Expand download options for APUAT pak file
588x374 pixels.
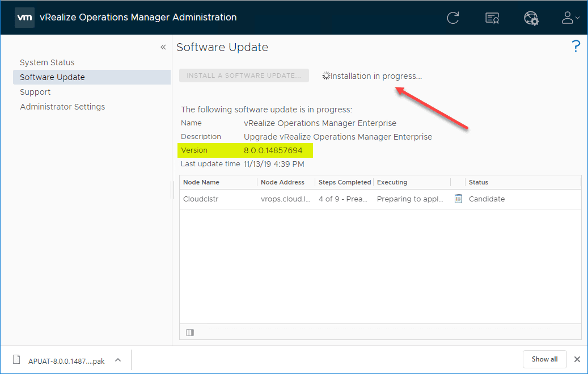pos(118,360)
